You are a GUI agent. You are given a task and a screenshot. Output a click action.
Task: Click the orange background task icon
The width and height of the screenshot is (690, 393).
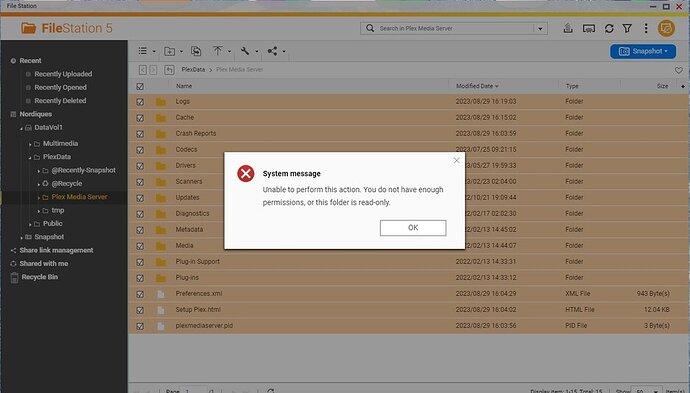pos(666,29)
